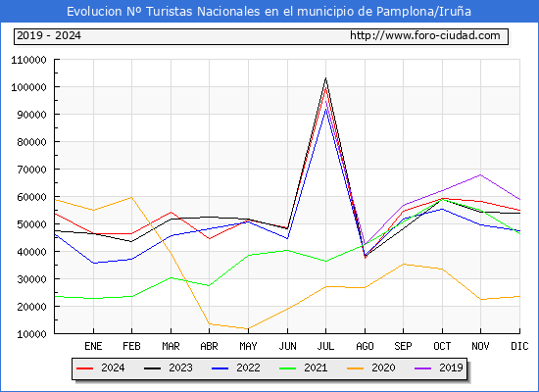This screenshot has width=539, height=392.
Task: Click the 60000 y-axis value
Action: coord(31,197)
